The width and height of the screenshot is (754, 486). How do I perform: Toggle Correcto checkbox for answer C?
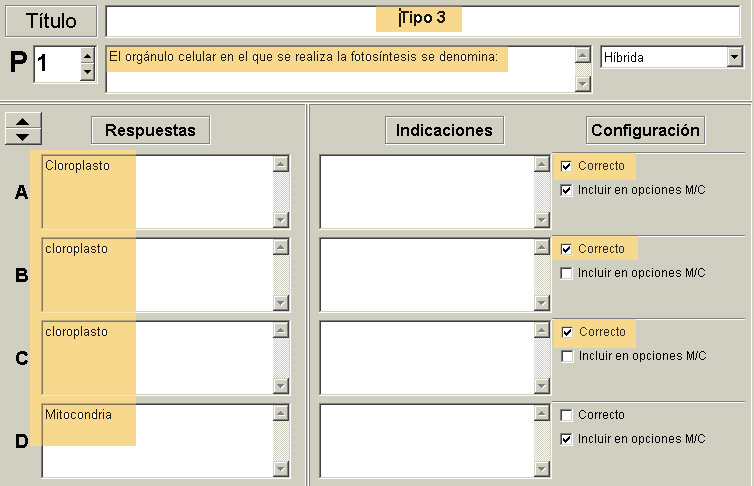pos(567,332)
